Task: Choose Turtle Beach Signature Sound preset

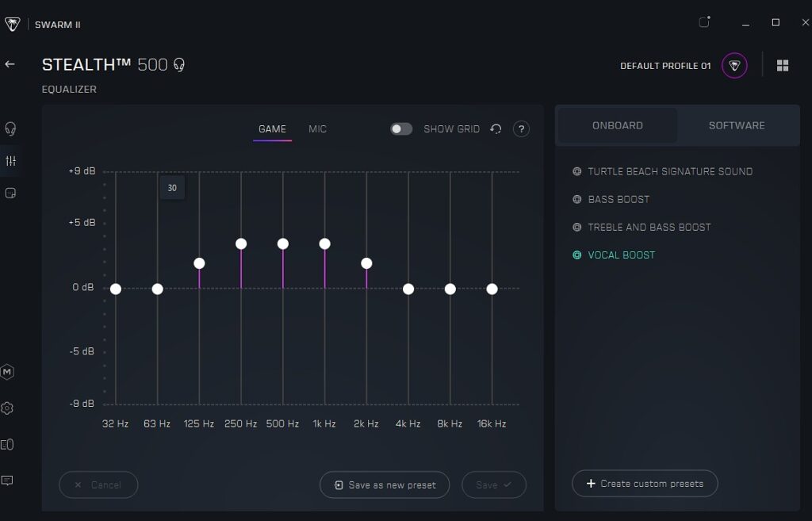Action: coord(669,171)
